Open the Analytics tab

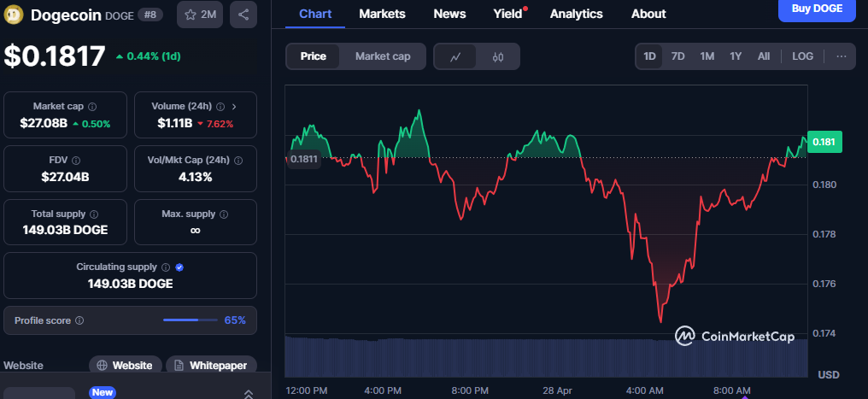coord(577,14)
